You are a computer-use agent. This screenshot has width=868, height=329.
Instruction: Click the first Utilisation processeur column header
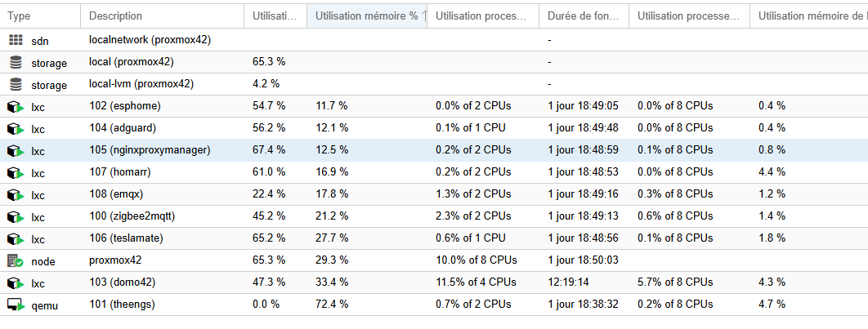pos(482,16)
